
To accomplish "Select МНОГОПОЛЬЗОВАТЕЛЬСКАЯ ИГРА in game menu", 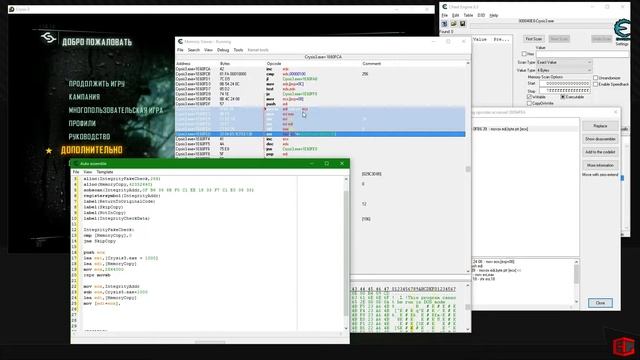I will pyautogui.click(x=116, y=110).
